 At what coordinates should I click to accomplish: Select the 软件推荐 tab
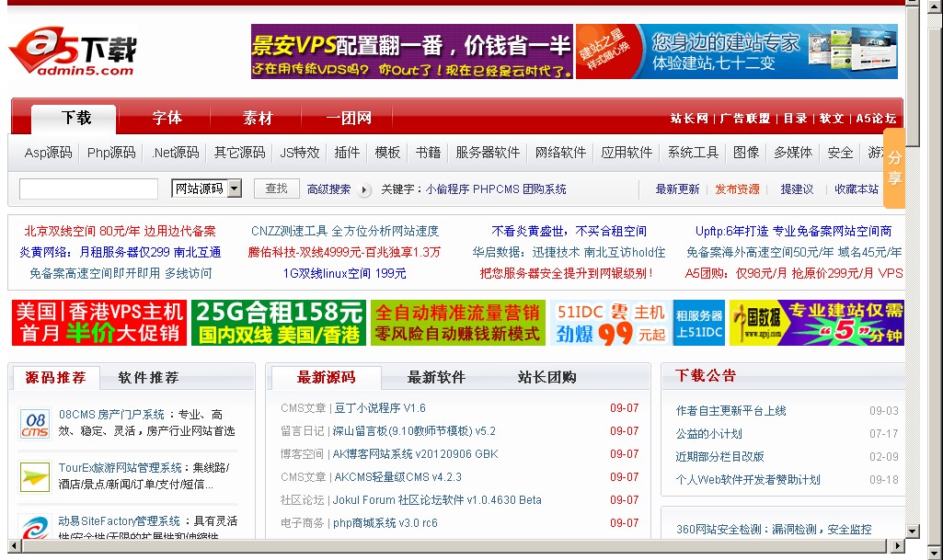148,377
